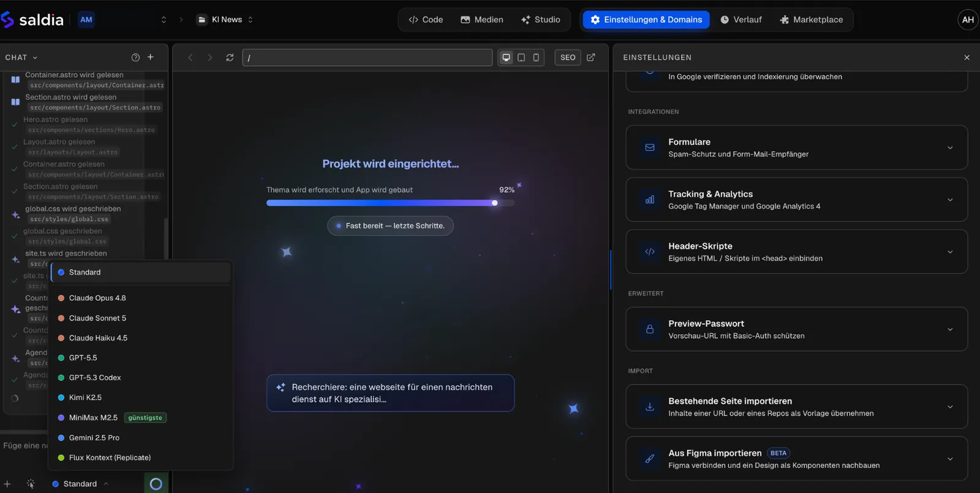Screen dimensions: 980x493
Task: Click the BETA badge
Action: [778, 453]
